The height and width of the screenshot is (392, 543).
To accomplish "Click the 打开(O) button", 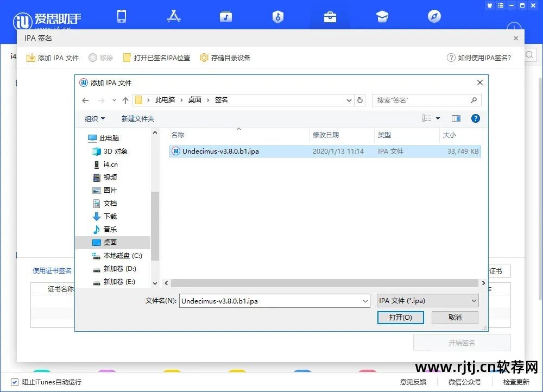I will (x=401, y=318).
